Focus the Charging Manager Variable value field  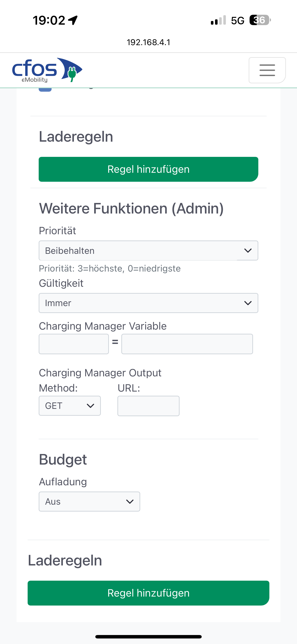[187, 344]
